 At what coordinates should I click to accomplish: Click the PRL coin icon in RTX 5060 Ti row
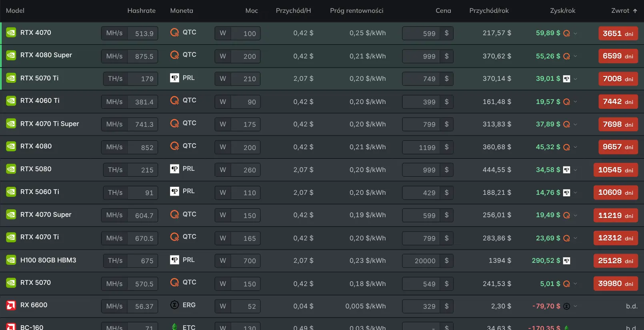click(174, 191)
